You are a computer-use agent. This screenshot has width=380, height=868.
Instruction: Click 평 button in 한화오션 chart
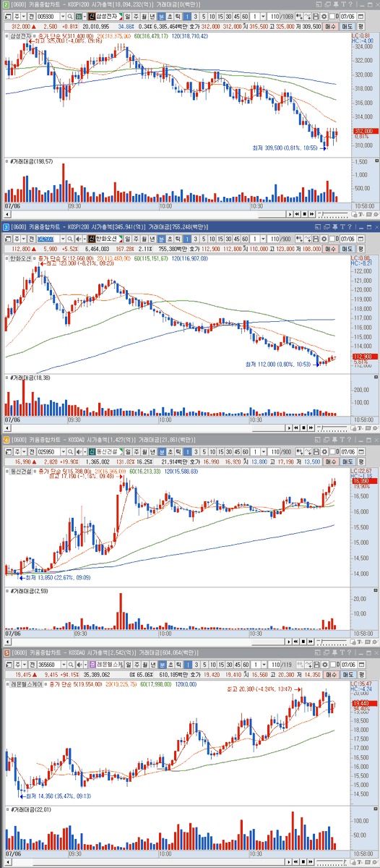point(361,248)
